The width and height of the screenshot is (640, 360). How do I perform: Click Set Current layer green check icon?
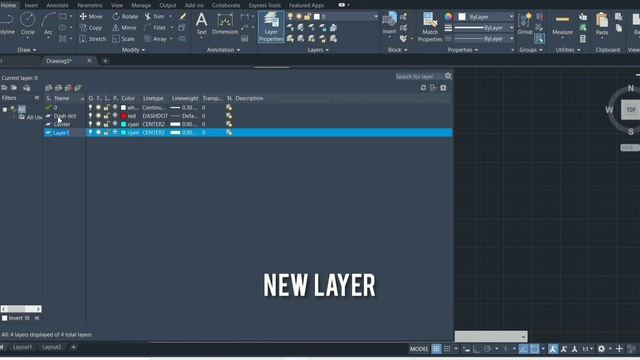click(x=78, y=88)
